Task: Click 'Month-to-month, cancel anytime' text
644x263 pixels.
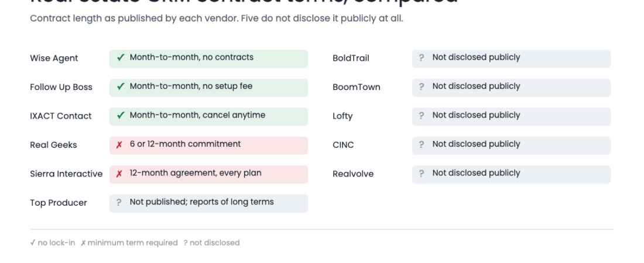Action: (x=197, y=115)
